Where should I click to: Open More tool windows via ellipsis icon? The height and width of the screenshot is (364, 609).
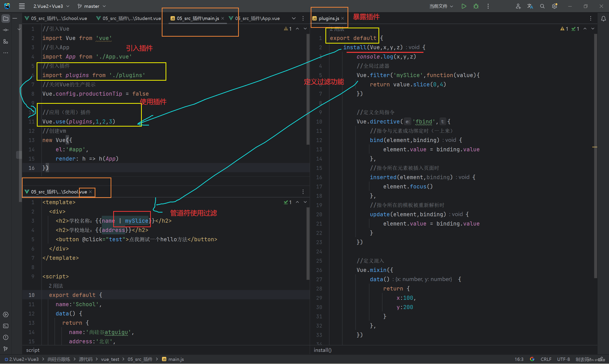click(x=6, y=53)
